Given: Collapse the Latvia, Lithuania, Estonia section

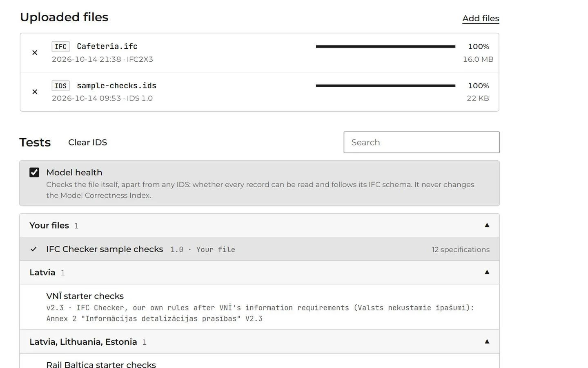Looking at the screenshot, I should (259, 342).
